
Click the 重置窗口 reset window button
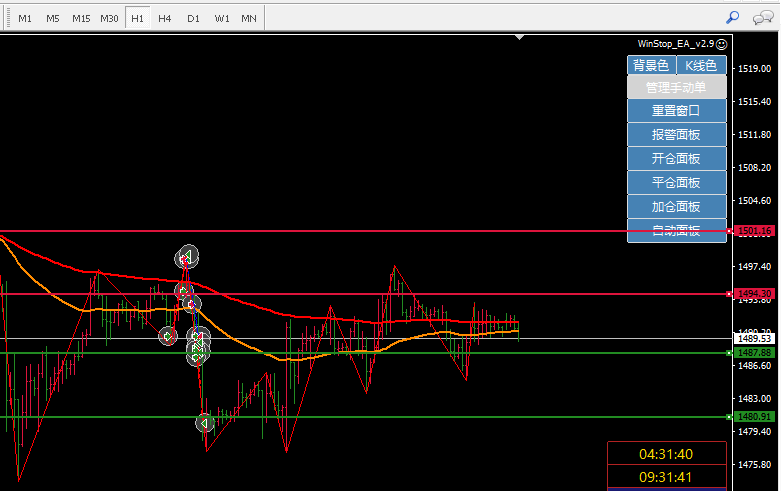click(676, 111)
